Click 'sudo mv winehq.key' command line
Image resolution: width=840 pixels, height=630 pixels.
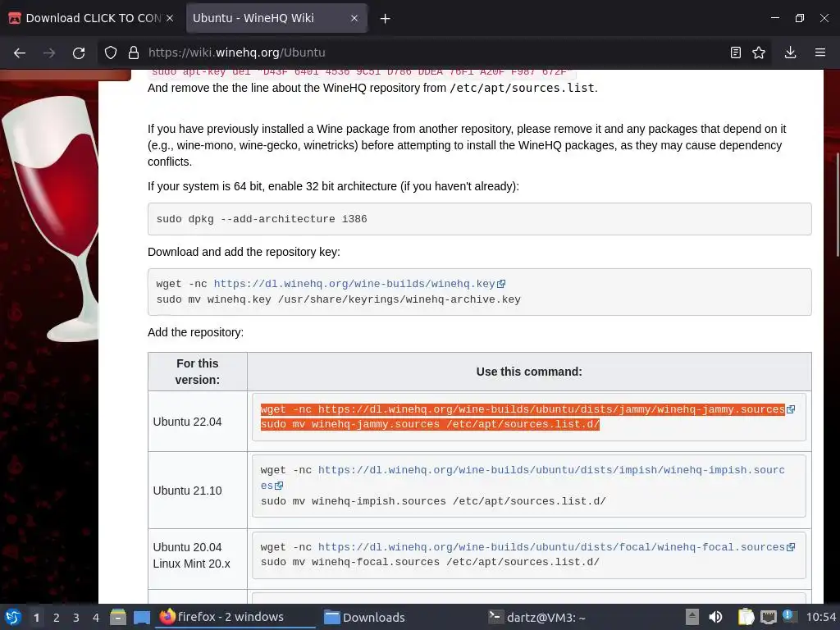[x=338, y=299]
